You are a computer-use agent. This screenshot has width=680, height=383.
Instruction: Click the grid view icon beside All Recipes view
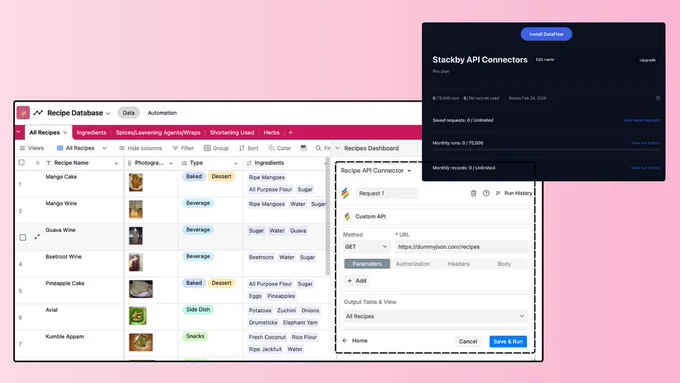click(x=60, y=148)
